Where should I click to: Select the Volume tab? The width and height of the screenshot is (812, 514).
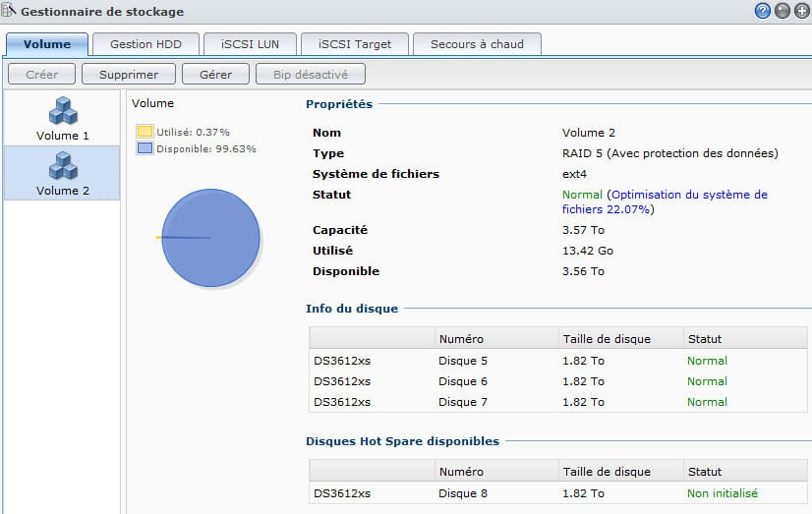[47, 44]
